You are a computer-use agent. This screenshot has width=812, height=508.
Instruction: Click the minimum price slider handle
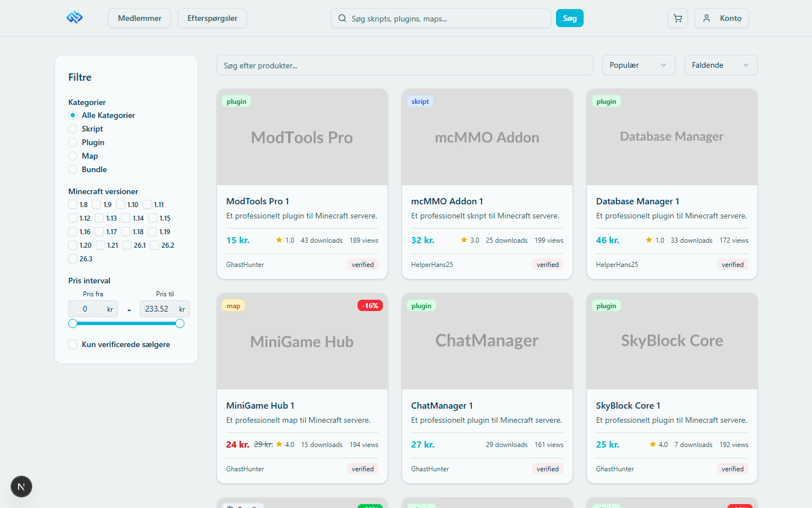point(73,323)
